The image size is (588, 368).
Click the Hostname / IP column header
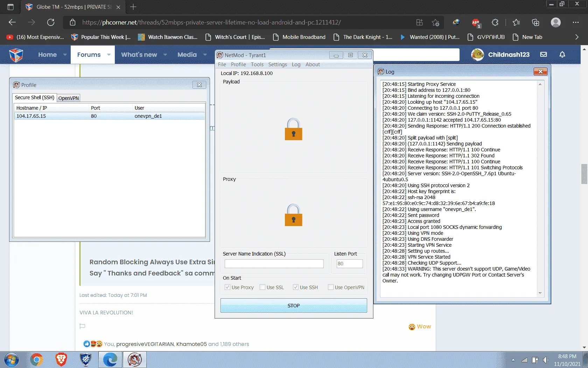click(51, 108)
